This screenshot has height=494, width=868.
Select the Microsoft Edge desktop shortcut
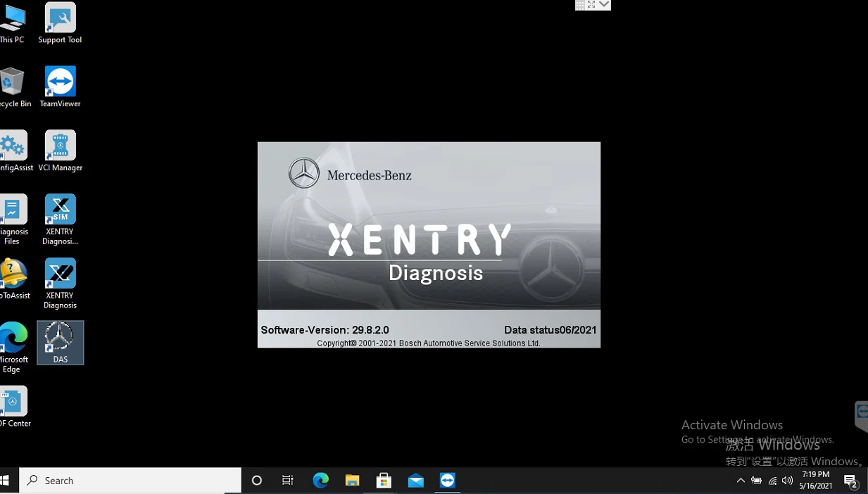point(13,348)
